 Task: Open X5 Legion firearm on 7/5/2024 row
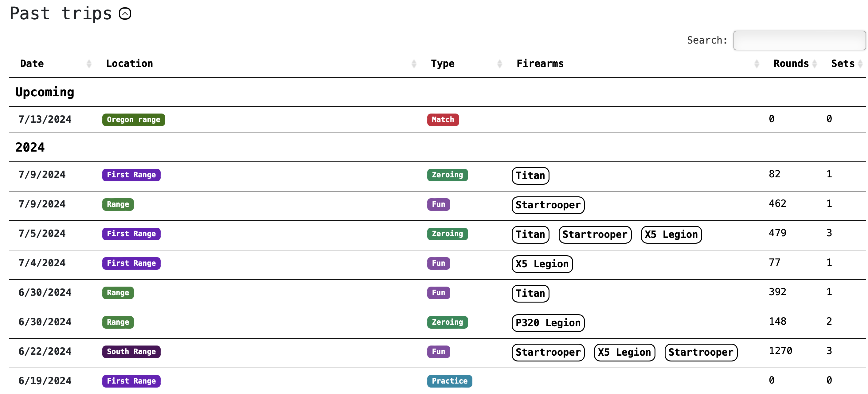pyautogui.click(x=671, y=234)
